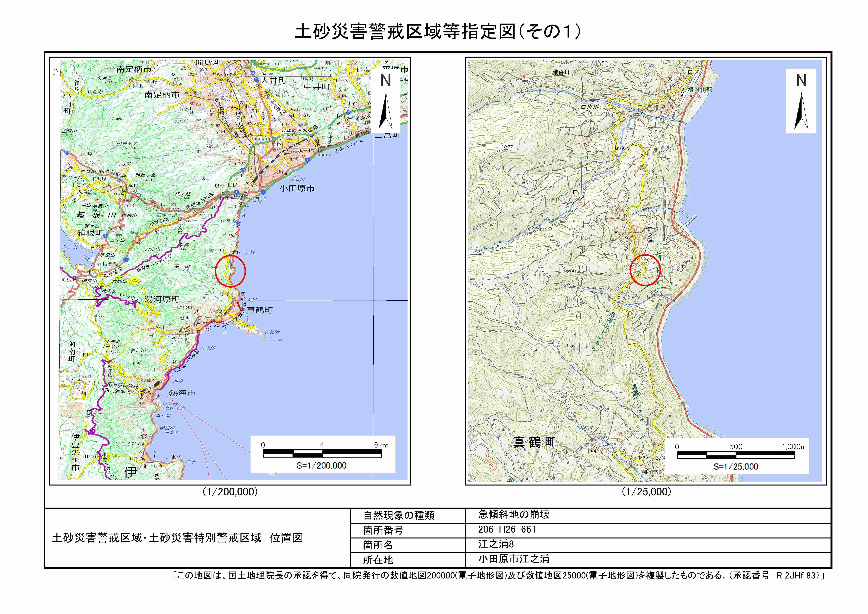Viewport: 868px width, 614px height.
Task: Click the address cell 小田原市江之浦
Action: [514, 559]
